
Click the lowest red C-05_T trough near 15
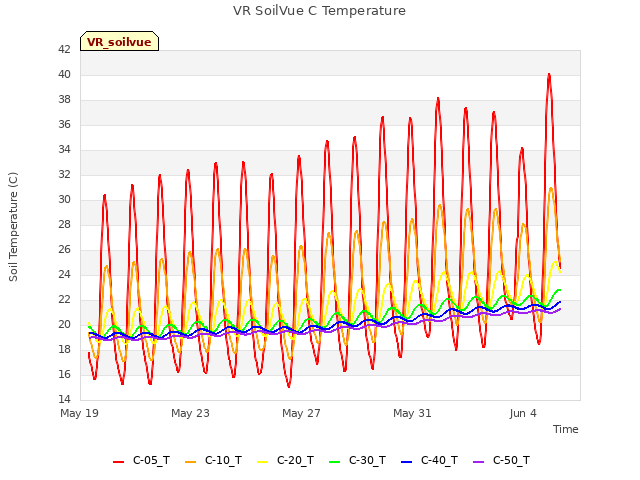tap(289, 386)
